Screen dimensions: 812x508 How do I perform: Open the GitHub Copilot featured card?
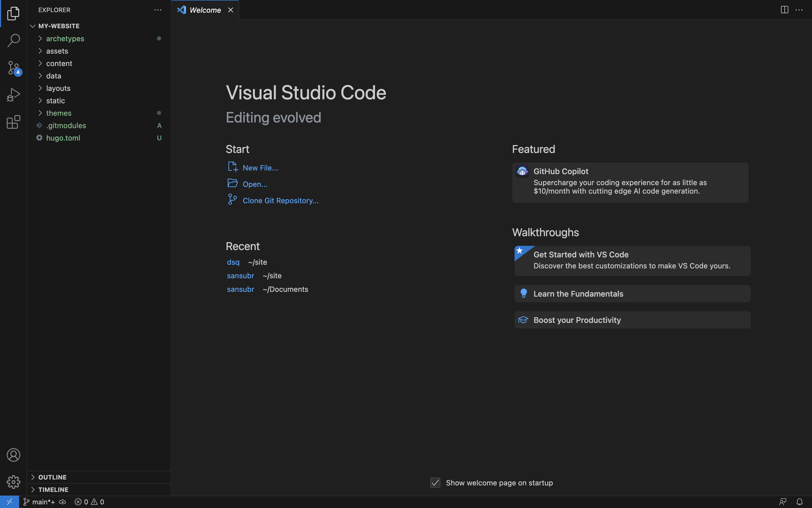pos(630,182)
